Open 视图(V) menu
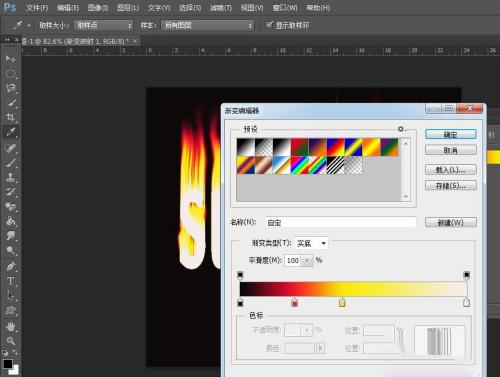The image size is (500, 377). click(x=252, y=8)
